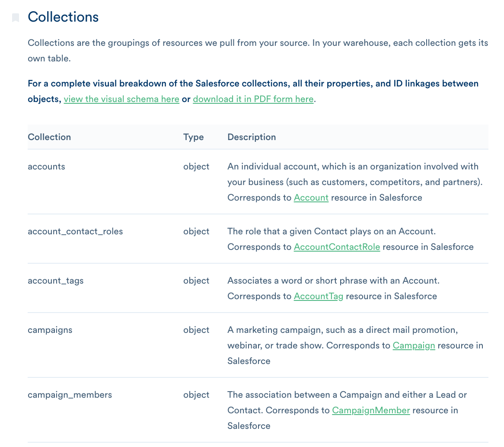Open the AccountTag resource link
The width and height of the screenshot is (504, 447).
tap(319, 296)
